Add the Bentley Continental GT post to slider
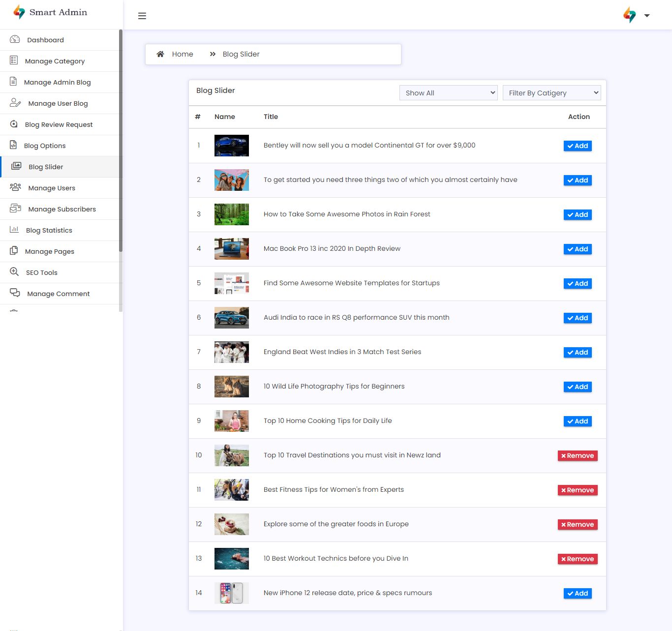This screenshot has height=631, width=672. coord(578,146)
